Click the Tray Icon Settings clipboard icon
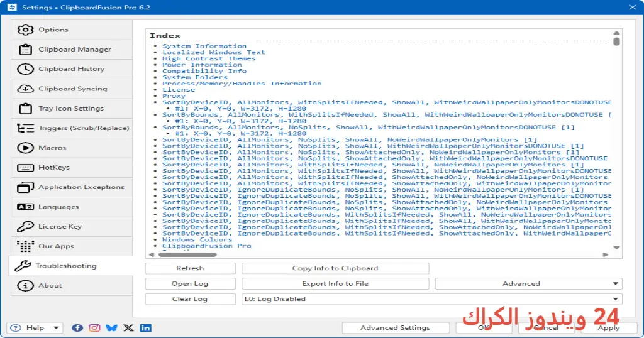 25,108
